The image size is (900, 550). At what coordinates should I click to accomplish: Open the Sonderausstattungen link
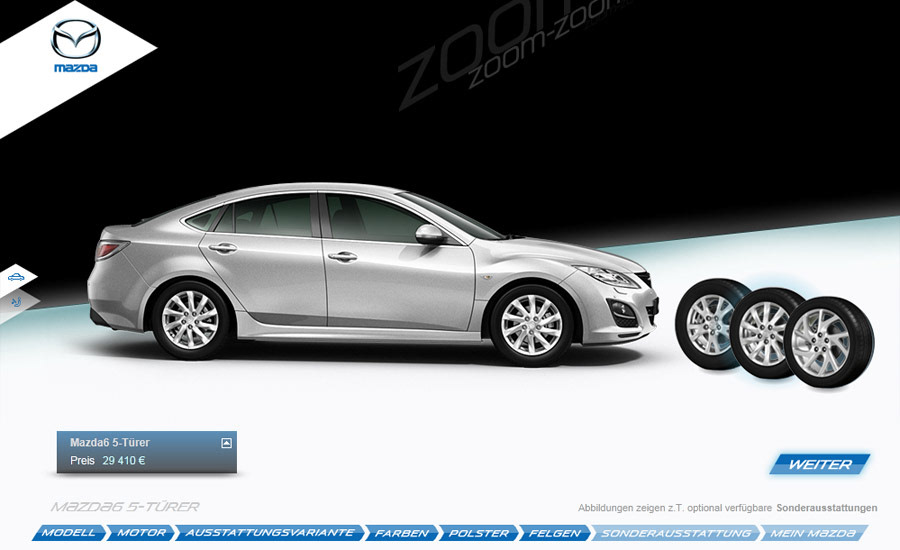tap(827, 508)
